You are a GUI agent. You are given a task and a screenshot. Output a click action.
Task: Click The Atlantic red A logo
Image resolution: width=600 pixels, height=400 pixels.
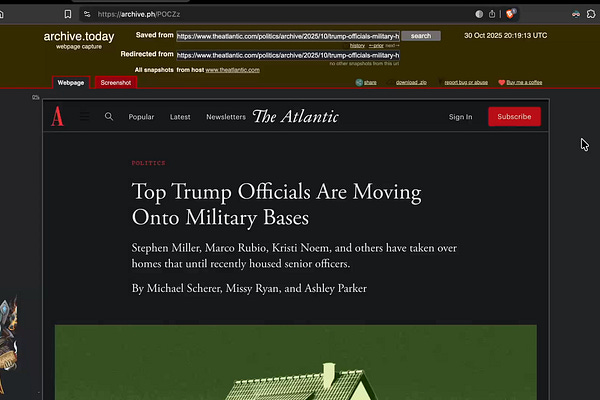coord(57,116)
